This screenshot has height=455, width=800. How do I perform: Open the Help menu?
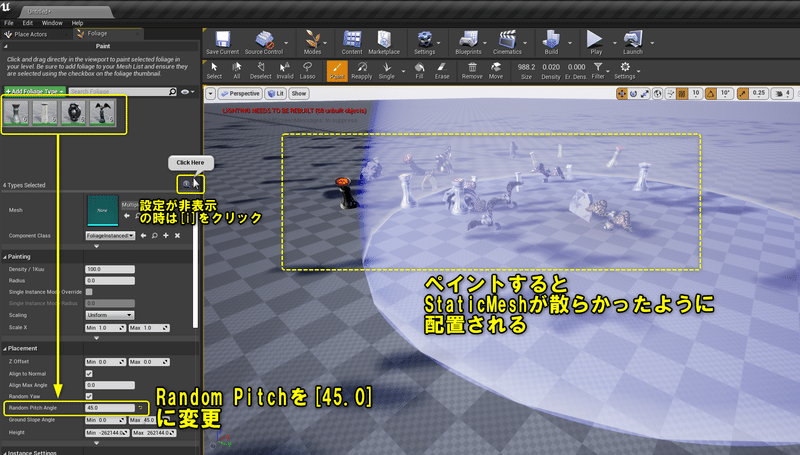77,23
